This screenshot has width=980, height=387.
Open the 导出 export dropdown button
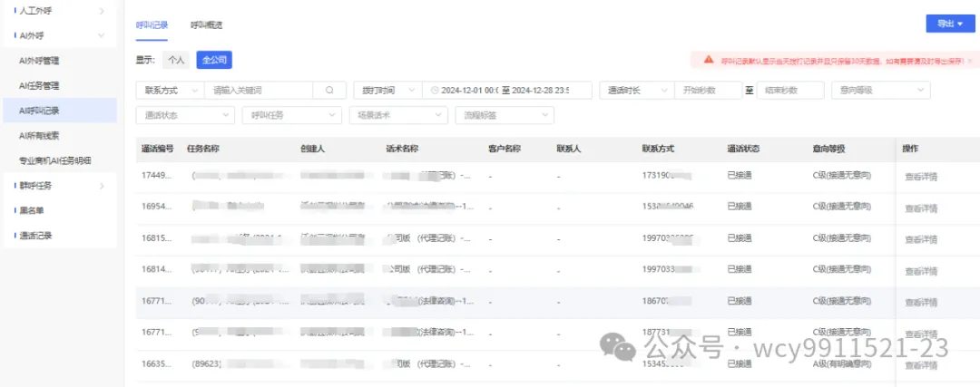pos(950,24)
